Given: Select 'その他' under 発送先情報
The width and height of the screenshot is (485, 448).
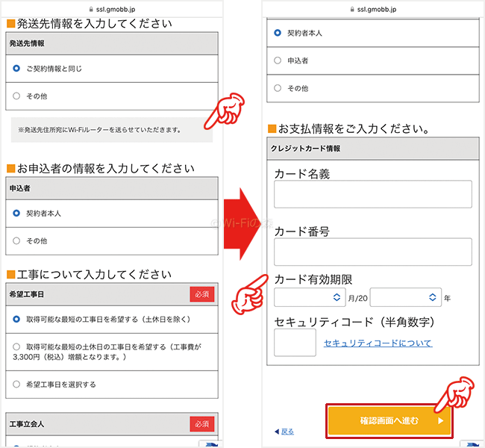Looking at the screenshot, I should point(16,96).
